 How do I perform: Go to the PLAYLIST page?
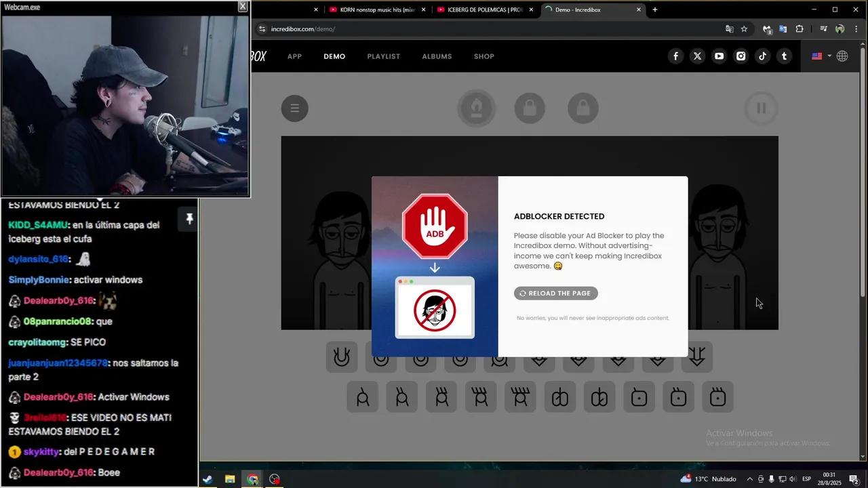[384, 56]
